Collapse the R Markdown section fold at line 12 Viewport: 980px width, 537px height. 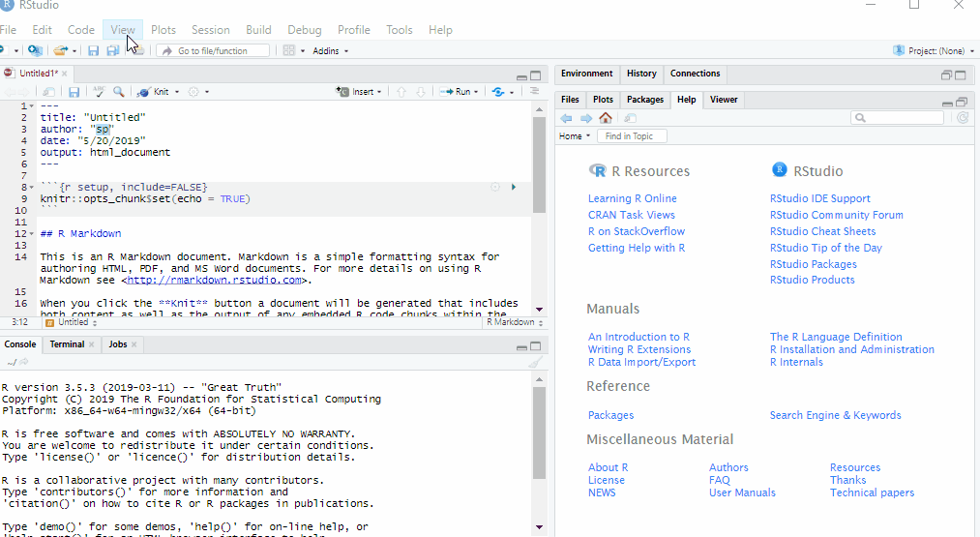coord(32,234)
